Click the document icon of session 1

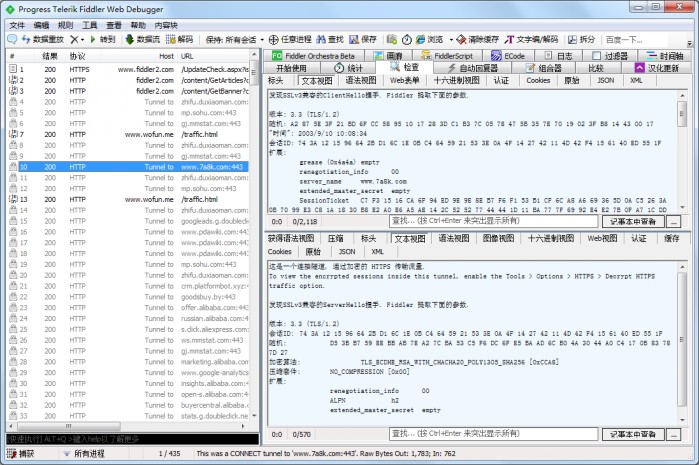13,69
